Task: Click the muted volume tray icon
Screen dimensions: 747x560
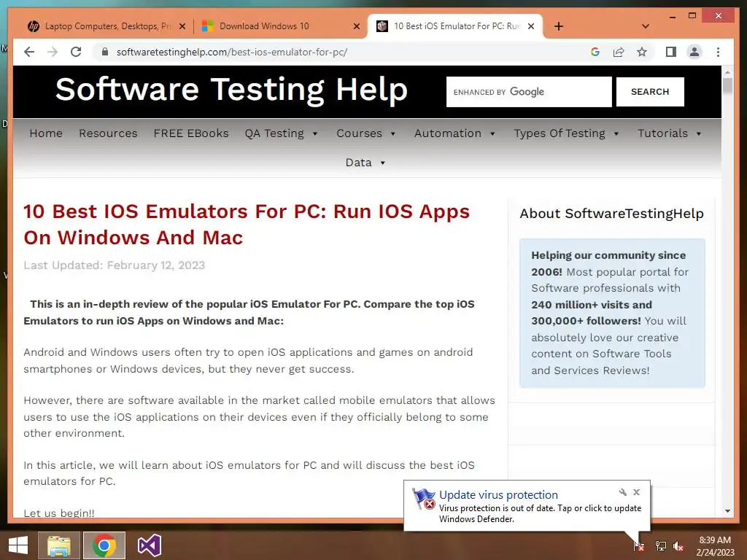Action: [x=678, y=546]
